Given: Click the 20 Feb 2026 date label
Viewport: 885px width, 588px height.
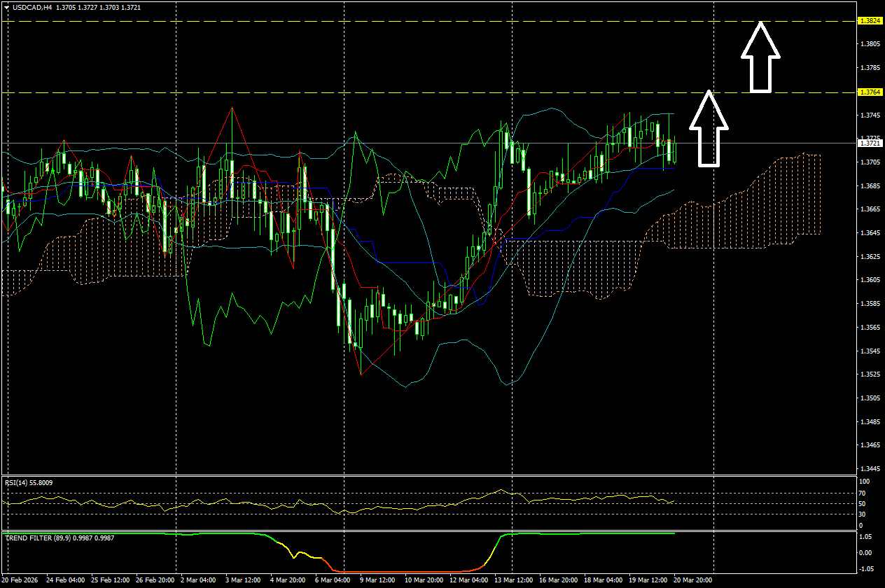Looking at the screenshot, I should [x=20, y=580].
